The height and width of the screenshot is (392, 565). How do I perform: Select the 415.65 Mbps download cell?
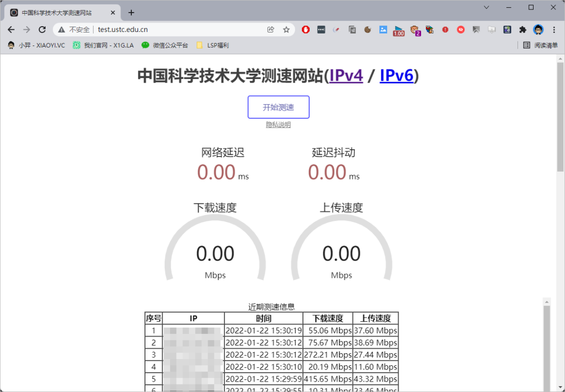coord(328,379)
